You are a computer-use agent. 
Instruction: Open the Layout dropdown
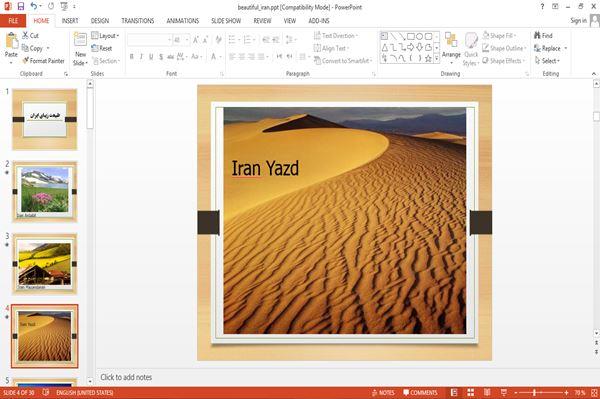click(105, 36)
